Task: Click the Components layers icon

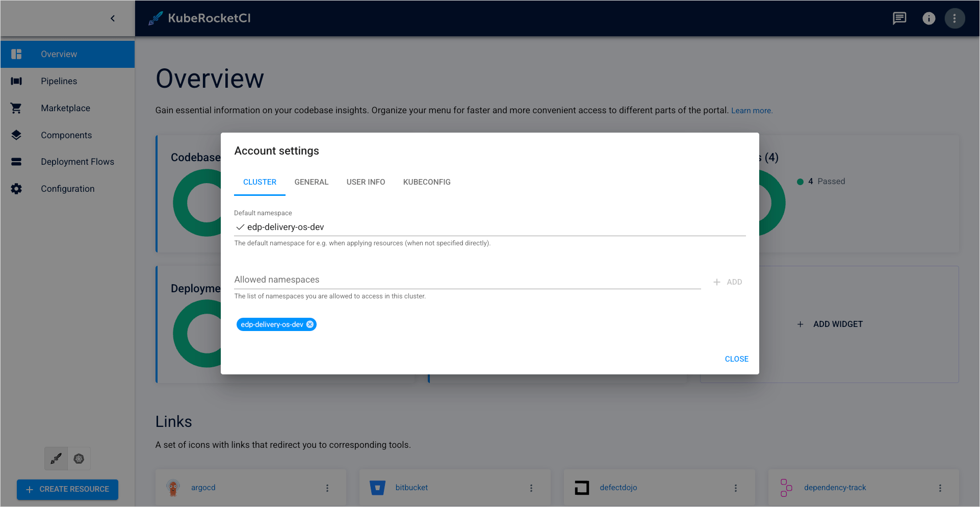Action: point(16,135)
